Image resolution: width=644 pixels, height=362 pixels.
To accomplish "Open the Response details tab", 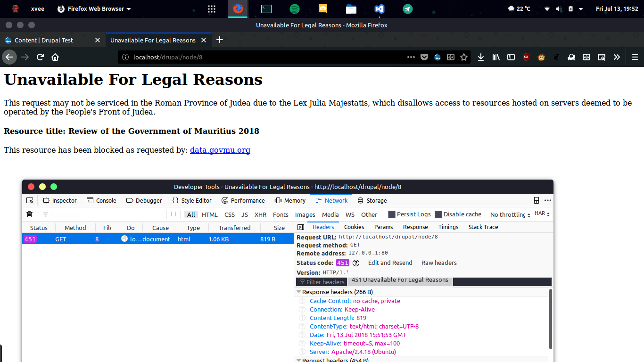I will coord(415,227).
